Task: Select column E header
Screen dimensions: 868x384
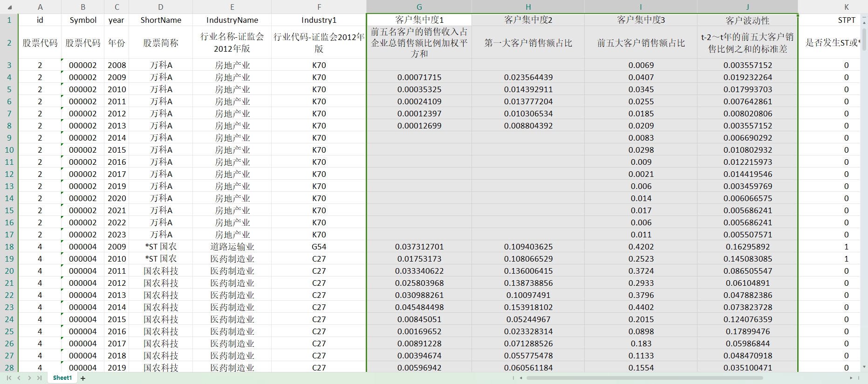Action: 232,7
